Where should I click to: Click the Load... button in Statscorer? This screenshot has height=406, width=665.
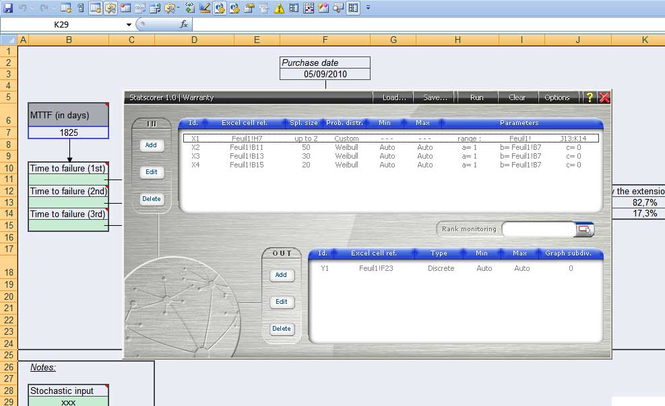tap(394, 98)
